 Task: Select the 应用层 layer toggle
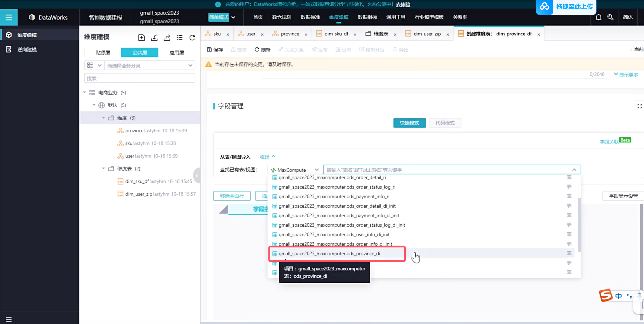point(177,52)
